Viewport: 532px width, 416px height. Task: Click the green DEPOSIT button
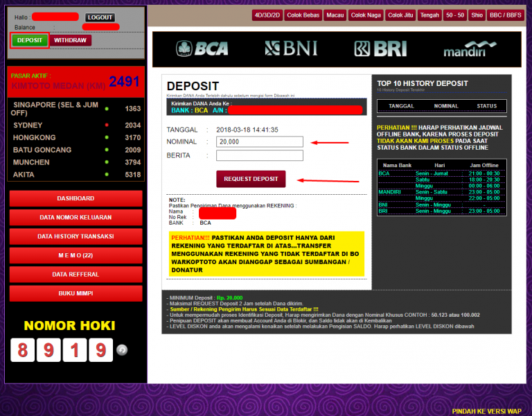coord(30,40)
